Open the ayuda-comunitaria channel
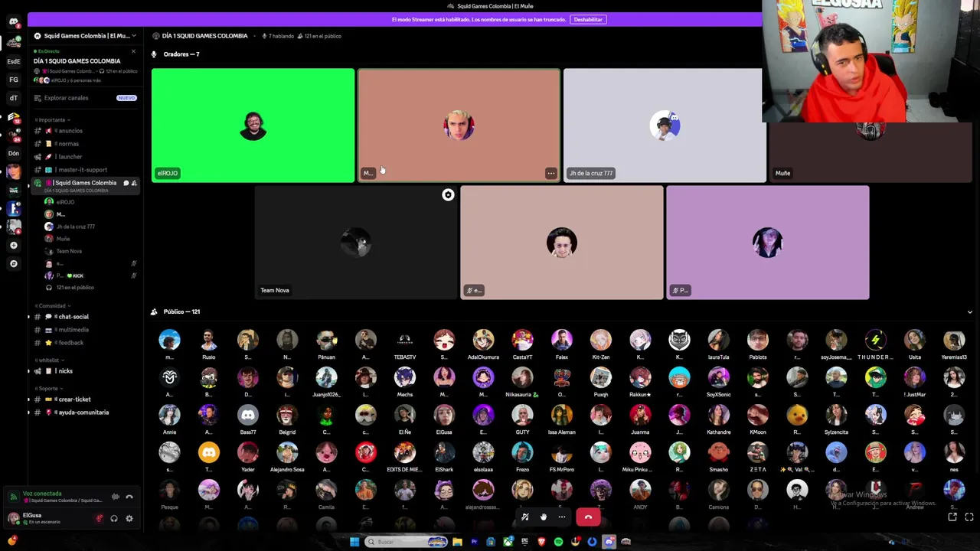 point(83,412)
